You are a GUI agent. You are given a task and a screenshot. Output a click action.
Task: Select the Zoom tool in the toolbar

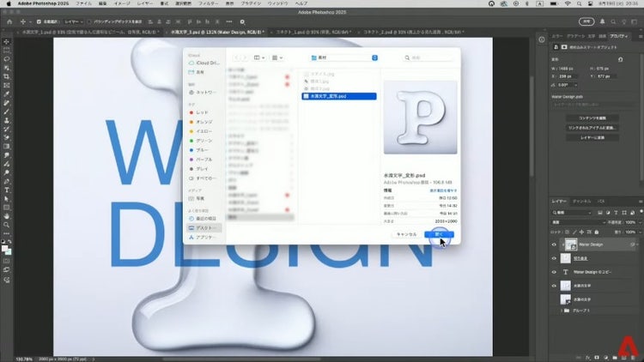coord(7,226)
